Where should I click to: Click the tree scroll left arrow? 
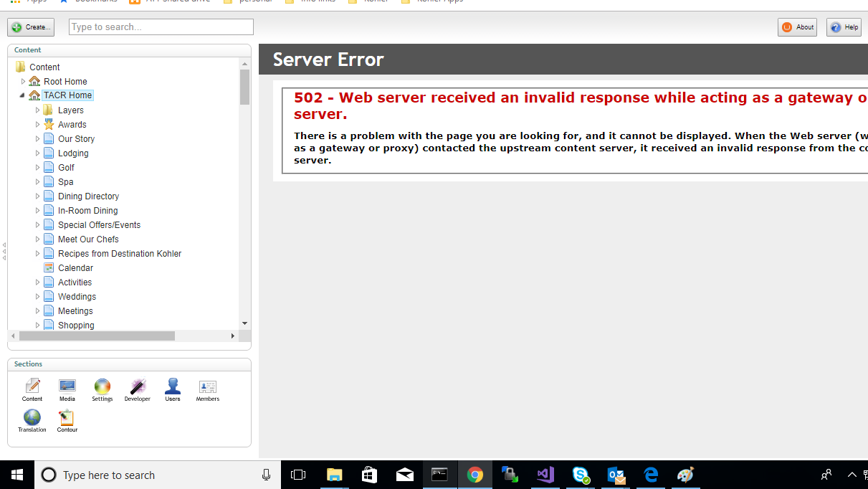click(x=13, y=336)
